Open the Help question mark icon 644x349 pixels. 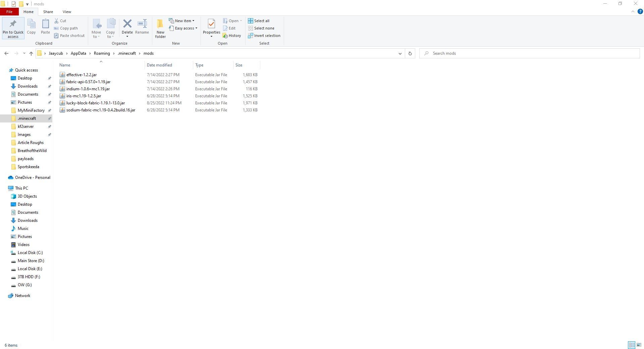tap(640, 11)
